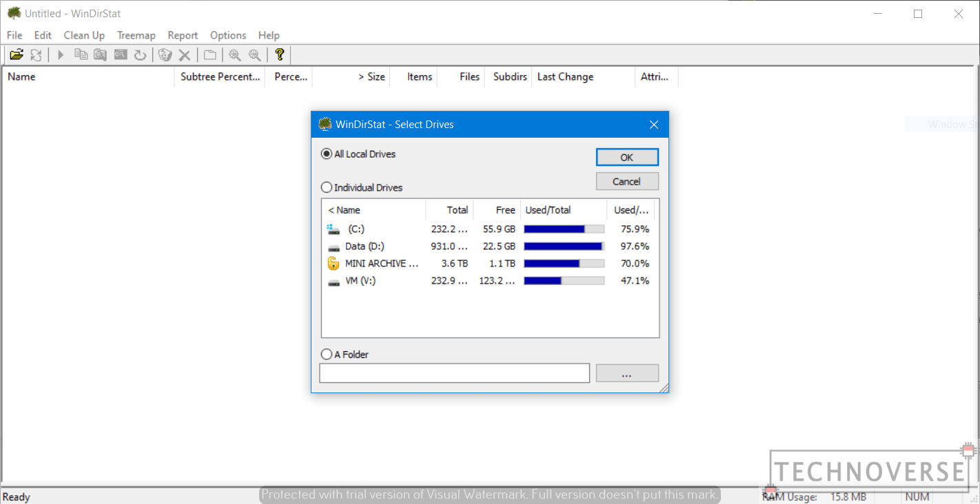This screenshot has width=980, height=504.
Task: Click the folder path input field
Action: (455, 373)
